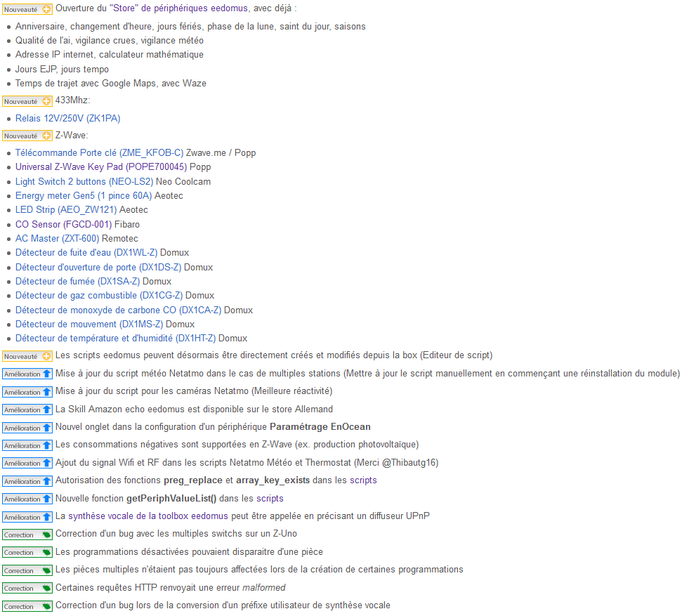
Task: Click the "(Editeur de script)" text
Action: click(456, 355)
